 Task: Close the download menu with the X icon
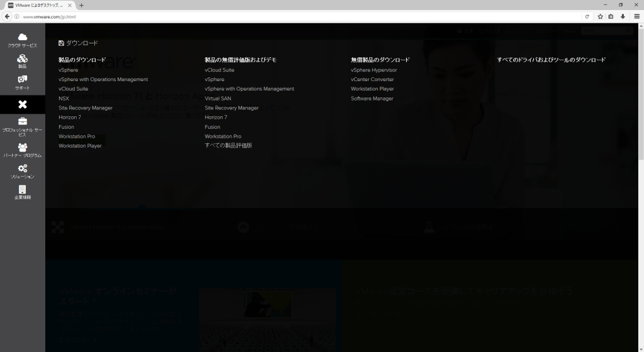pos(23,104)
